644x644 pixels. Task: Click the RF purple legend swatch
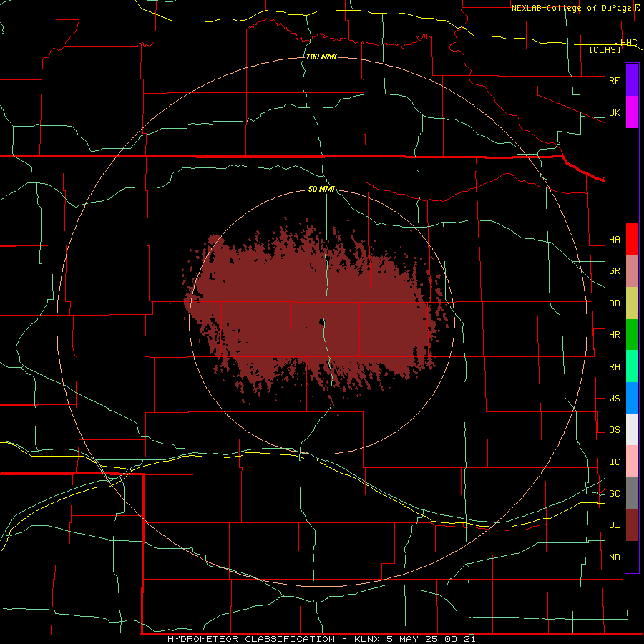coord(632,80)
